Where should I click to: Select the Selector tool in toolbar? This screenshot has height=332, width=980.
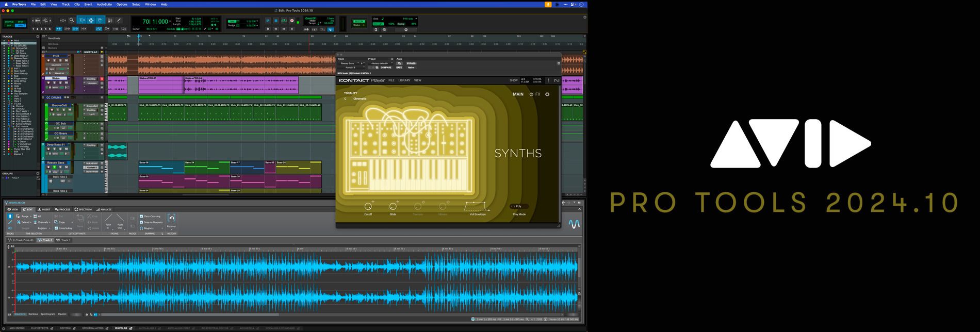pos(91,20)
